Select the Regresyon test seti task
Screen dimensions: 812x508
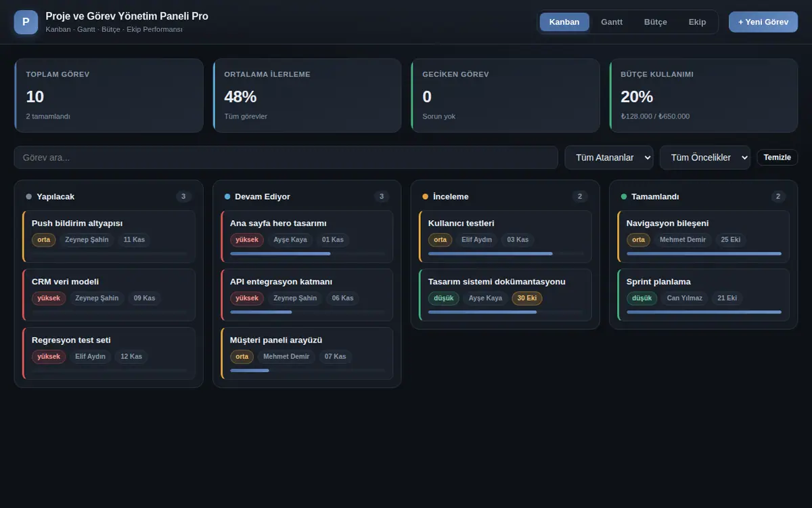(109, 354)
